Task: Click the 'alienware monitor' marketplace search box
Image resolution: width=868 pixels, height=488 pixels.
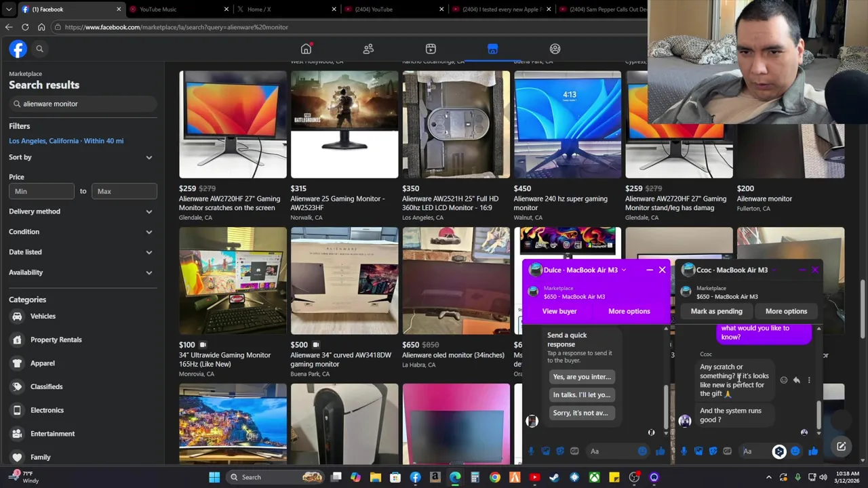Action: [x=83, y=104]
